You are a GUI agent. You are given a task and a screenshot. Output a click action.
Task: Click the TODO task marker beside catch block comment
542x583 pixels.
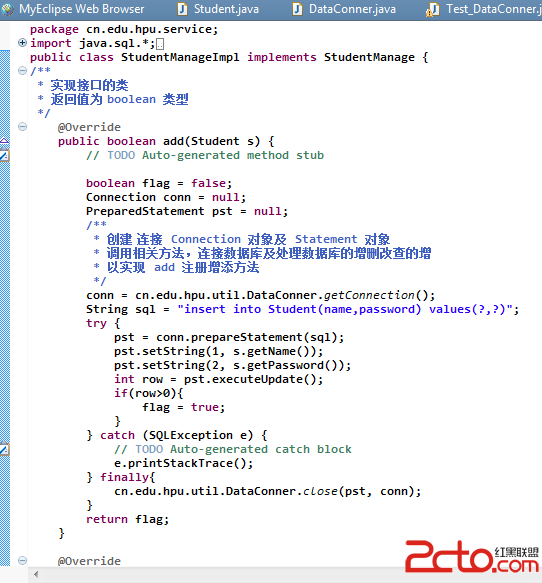[x=4, y=449]
